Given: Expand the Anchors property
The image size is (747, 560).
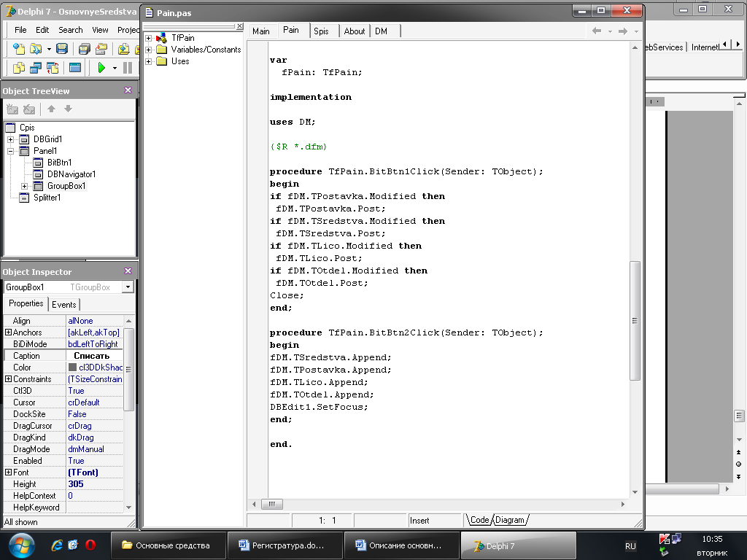Looking at the screenshot, I should click(x=8, y=332).
